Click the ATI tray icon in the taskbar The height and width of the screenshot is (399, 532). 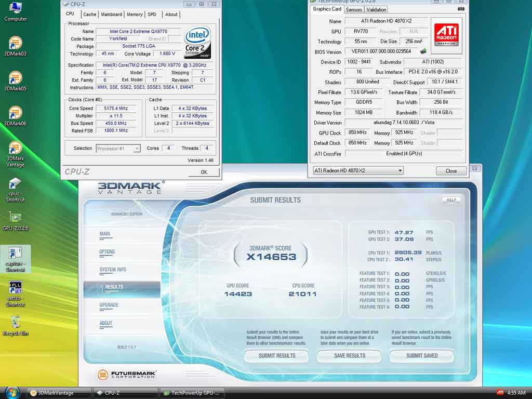500,393
